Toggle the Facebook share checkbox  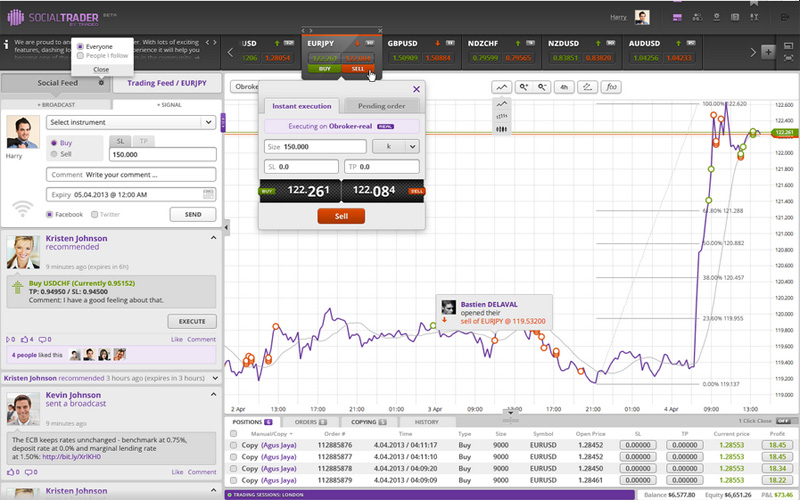(49, 214)
